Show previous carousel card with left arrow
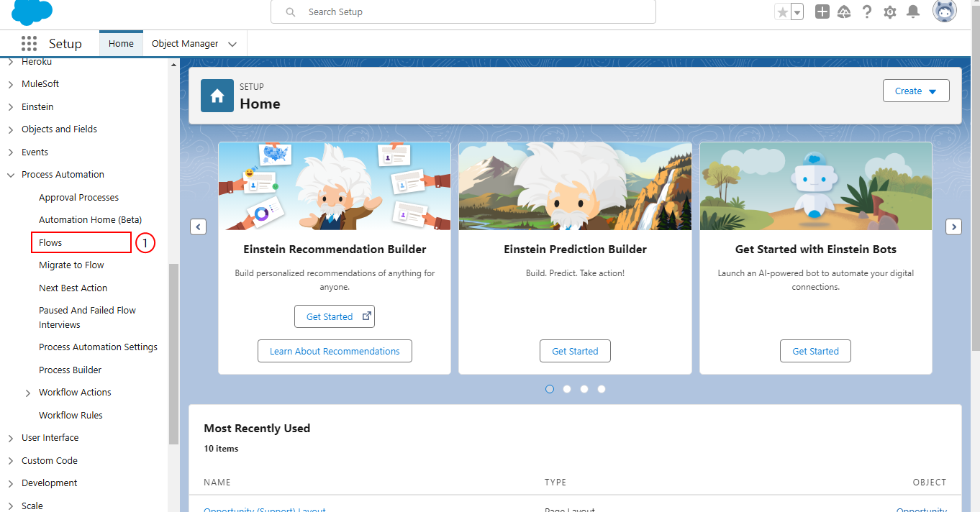The image size is (980, 512). click(x=198, y=227)
